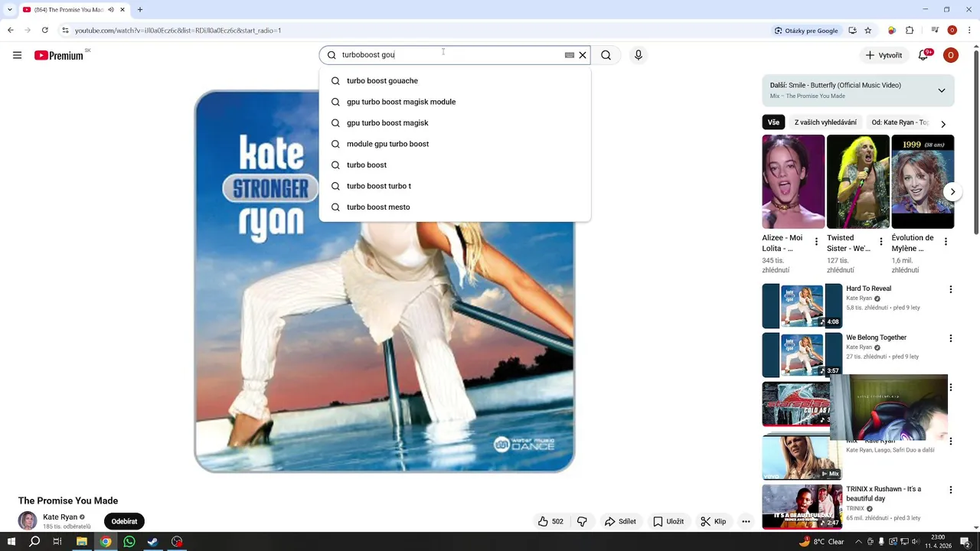Screen dimensions: 980x551
Task: Select suggestion 'turbo boost gouache'
Action: pos(455,80)
